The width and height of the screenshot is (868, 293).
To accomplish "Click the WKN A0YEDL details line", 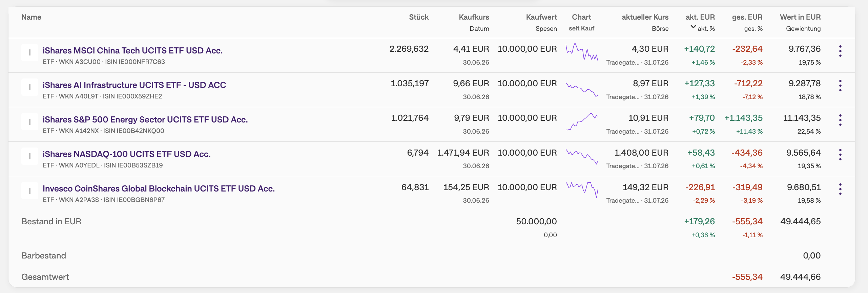I will click(103, 165).
